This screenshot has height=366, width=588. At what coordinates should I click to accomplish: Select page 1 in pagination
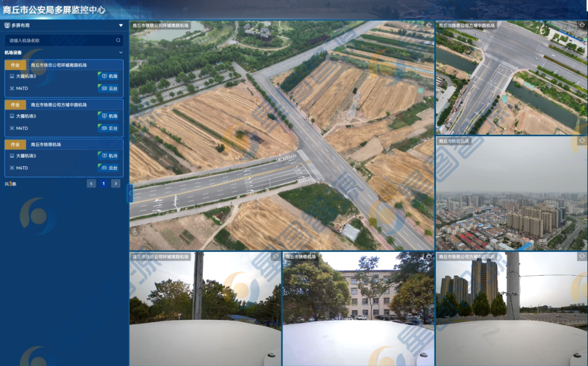(103, 184)
